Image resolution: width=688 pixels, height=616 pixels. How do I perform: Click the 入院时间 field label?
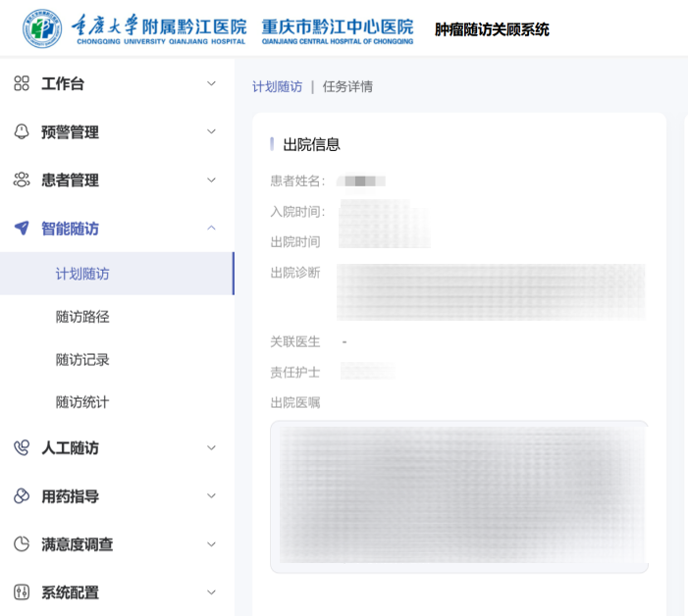point(297,212)
